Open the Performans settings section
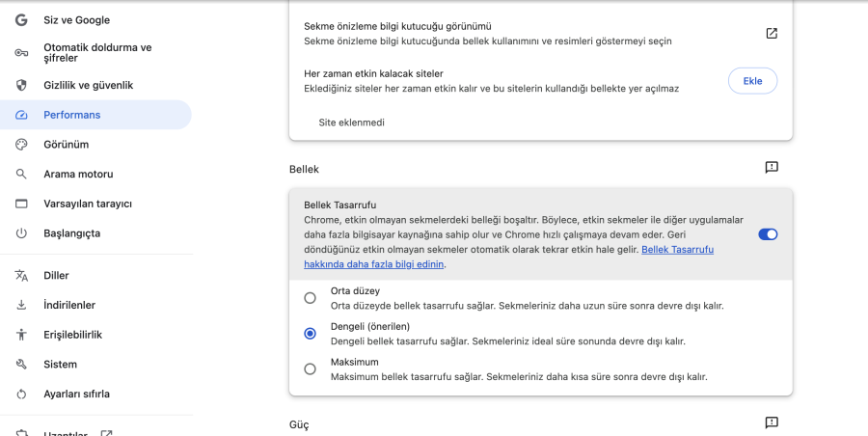The height and width of the screenshot is (436, 868). 71,115
